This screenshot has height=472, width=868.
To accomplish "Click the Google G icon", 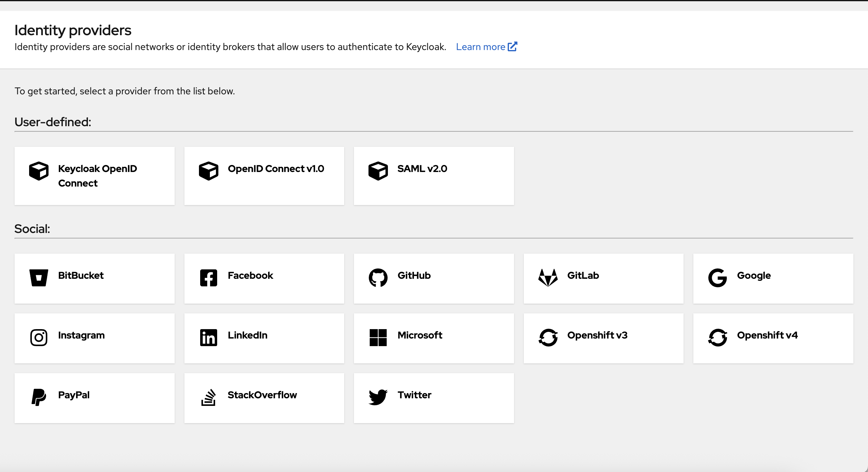I will click(x=717, y=278).
